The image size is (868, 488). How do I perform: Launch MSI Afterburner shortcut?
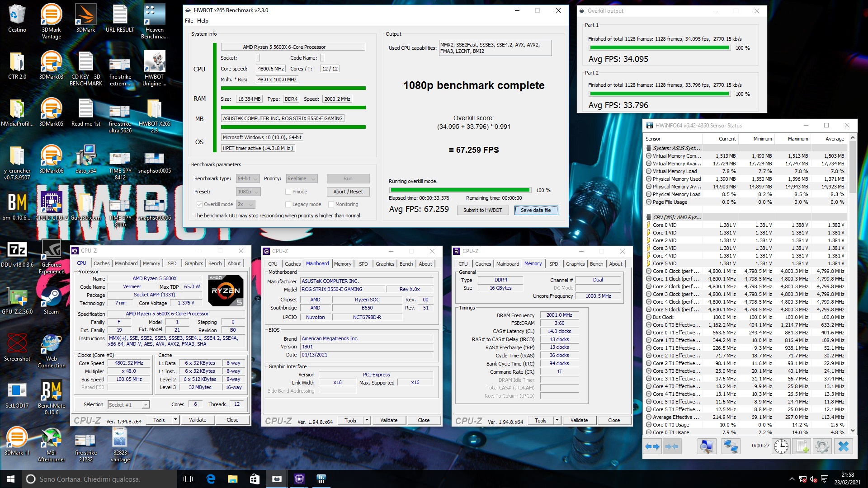(x=51, y=445)
